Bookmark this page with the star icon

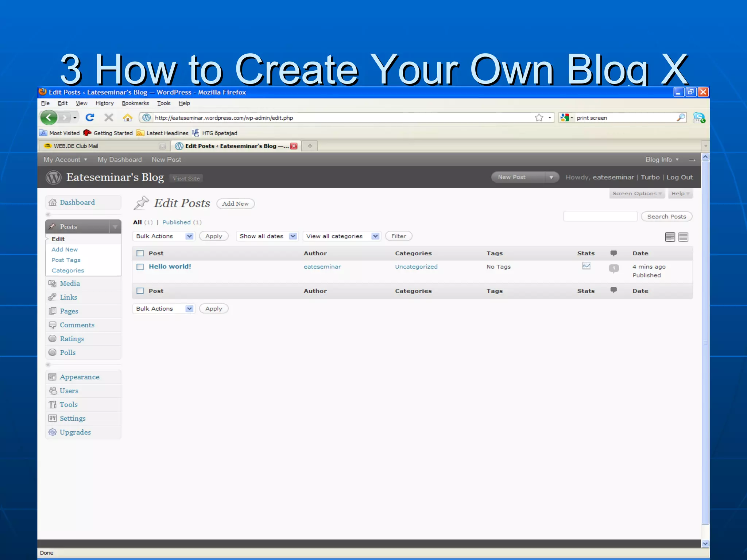pyautogui.click(x=539, y=118)
